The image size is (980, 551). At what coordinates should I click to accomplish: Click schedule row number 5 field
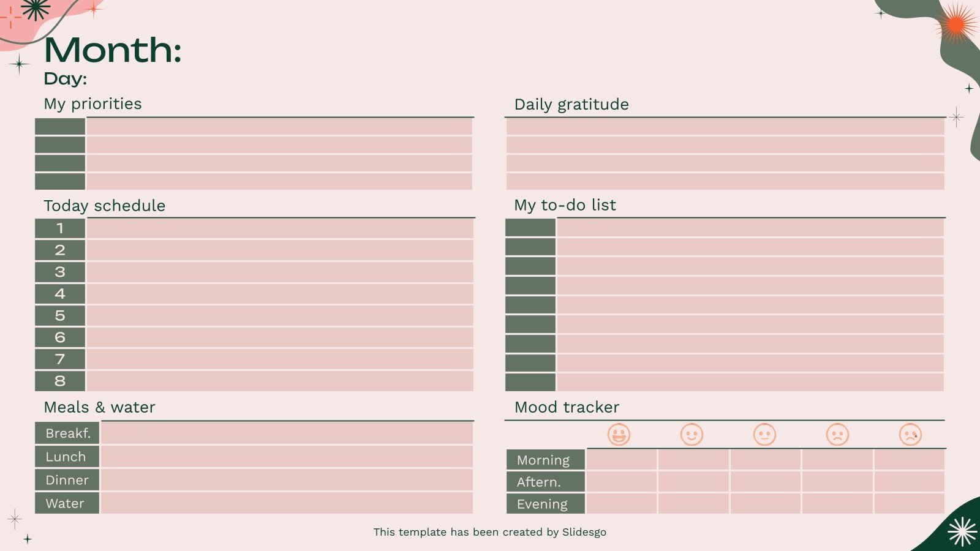click(280, 316)
